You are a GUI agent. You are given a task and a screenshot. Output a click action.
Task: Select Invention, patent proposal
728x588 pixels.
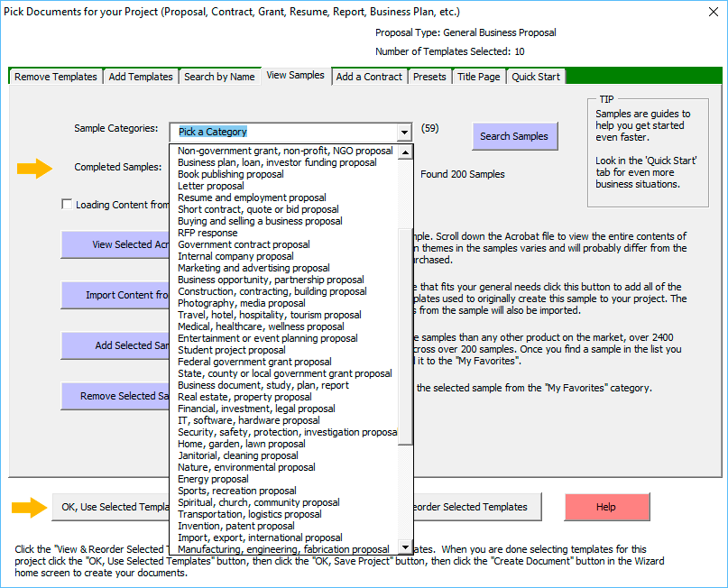(284, 526)
